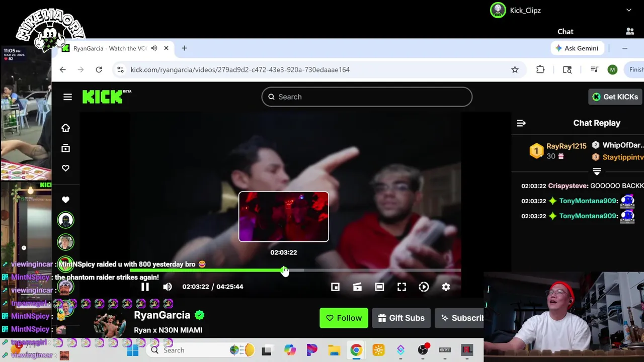Click the Finish update button

tap(634, 70)
